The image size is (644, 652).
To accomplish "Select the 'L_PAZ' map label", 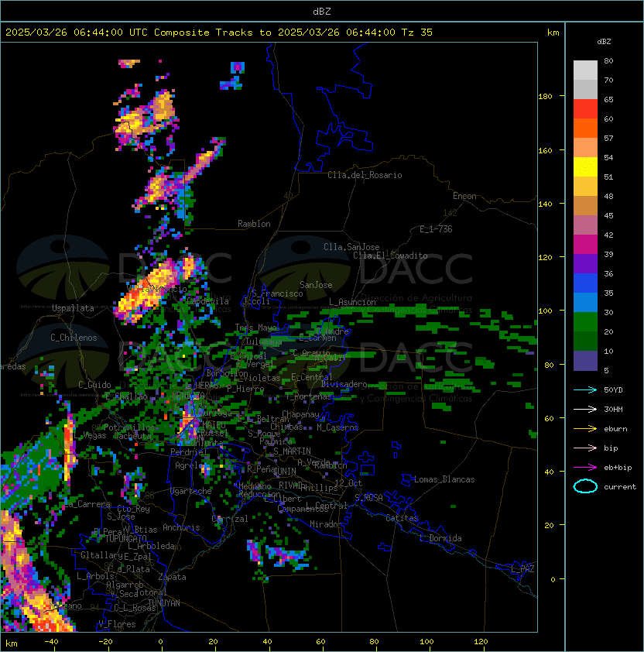I will pyautogui.click(x=522, y=569).
